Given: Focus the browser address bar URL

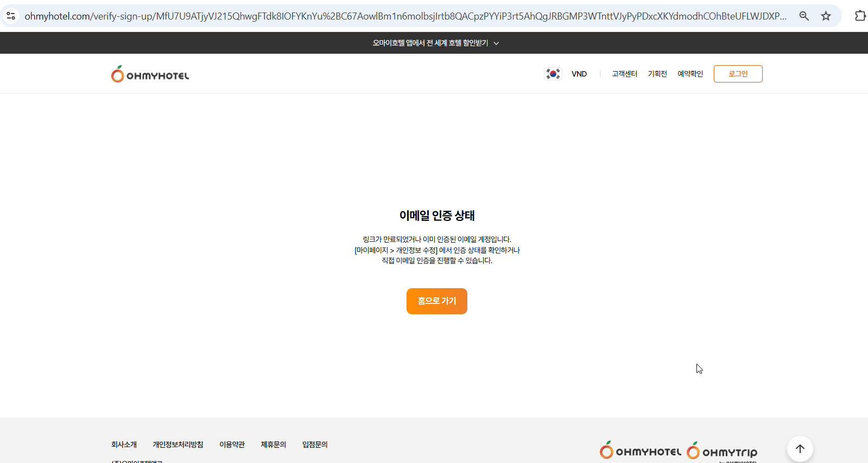Looking at the screenshot, I should [x=406, y=16].
